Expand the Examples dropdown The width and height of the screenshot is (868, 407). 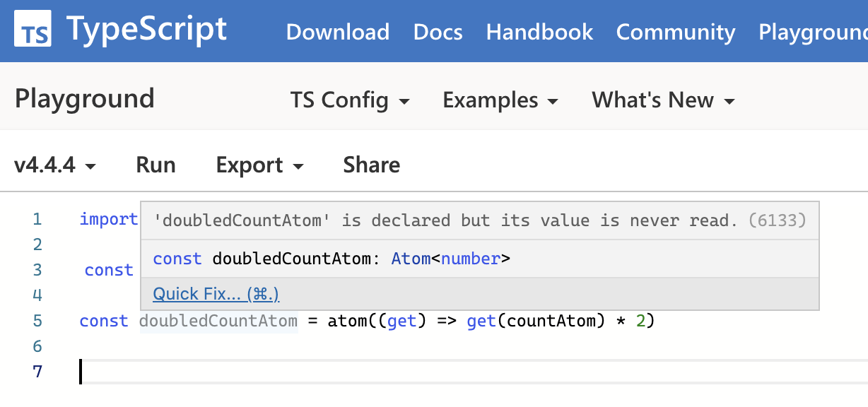coord(500,100)
